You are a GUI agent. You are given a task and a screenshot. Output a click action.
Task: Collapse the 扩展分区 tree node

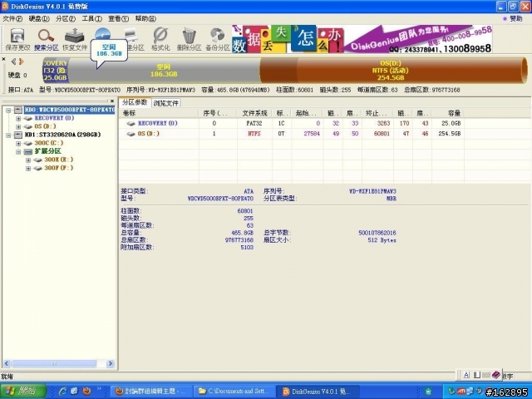18,151
